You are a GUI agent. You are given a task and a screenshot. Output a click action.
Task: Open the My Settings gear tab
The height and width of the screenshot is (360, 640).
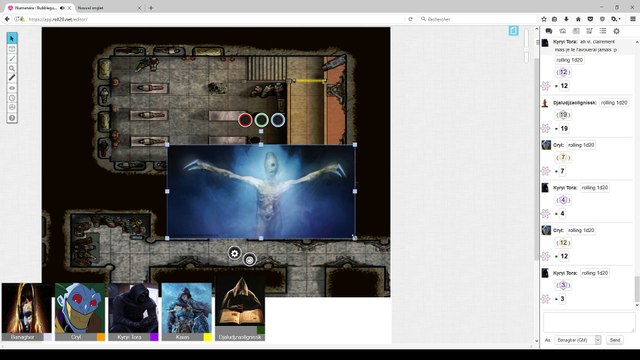coord(616,31)
